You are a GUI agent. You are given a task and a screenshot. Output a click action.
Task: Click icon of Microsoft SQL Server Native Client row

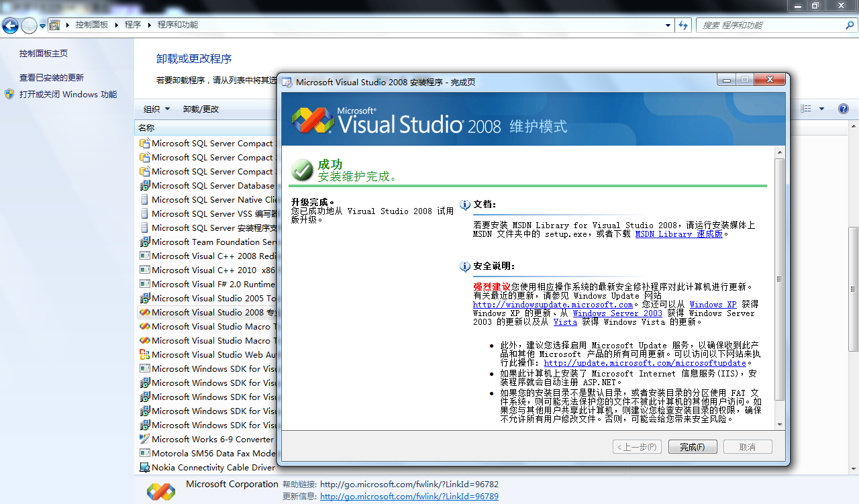tap(144, 199)
